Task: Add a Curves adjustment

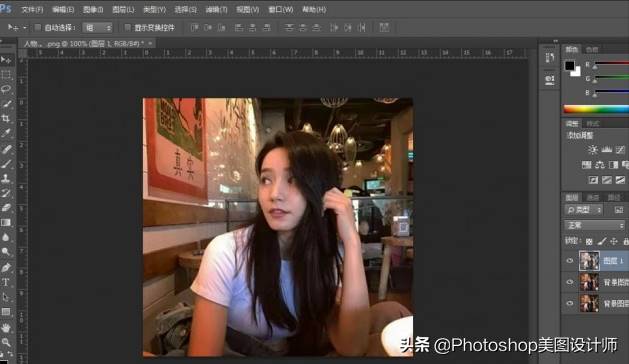Action: 620,150
